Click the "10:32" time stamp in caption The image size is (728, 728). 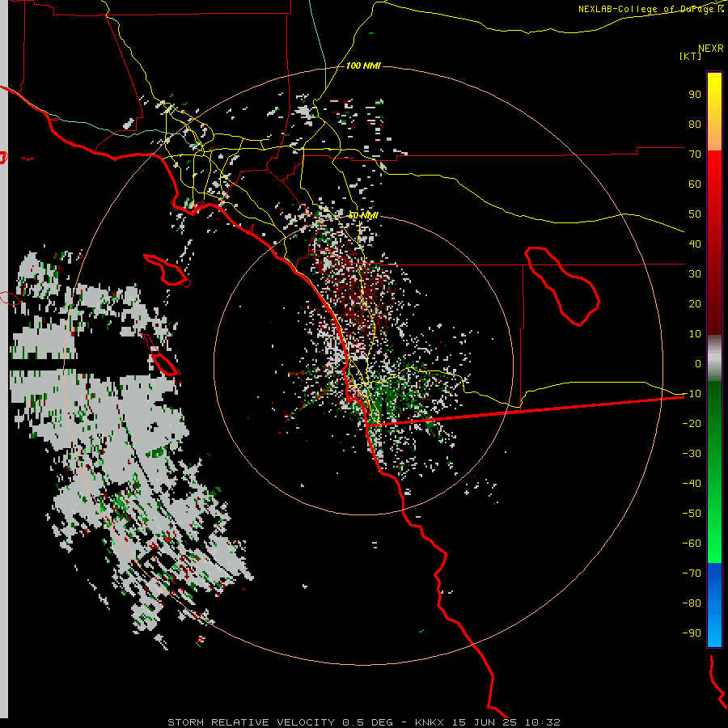coord(543,722)
